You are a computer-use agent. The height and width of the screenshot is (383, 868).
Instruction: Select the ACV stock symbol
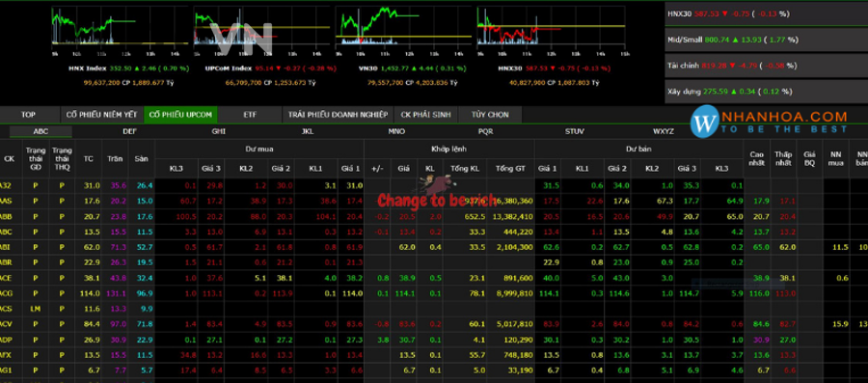pyautogui.click(x=7, y=324)
